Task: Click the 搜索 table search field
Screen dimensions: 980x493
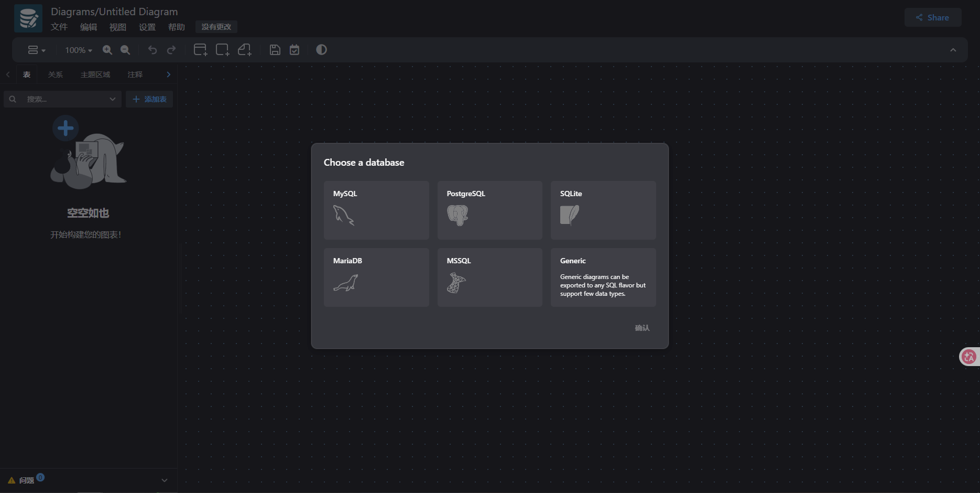Action: point(63,99)
